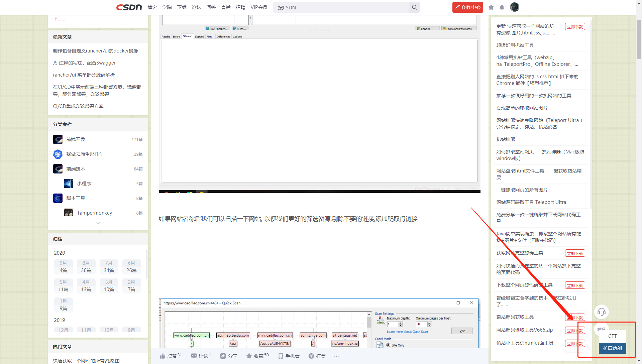642x364 pixels.
Task: Open the more options ellipsis in the bottom bar
Action: 336,356
